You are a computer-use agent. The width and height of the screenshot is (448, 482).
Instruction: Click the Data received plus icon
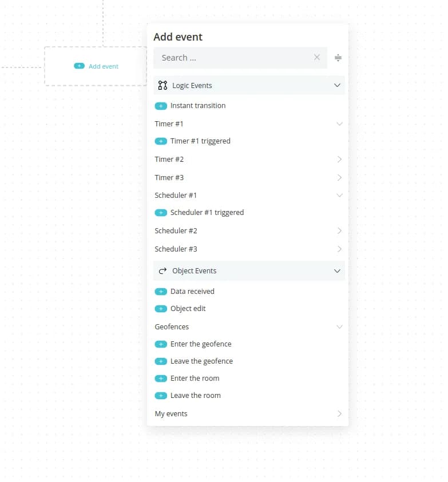[x=161, y=292]
